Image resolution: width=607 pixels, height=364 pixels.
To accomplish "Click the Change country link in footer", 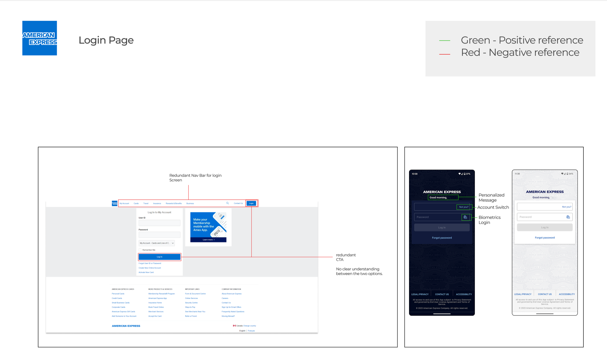I will coord(249,326).
